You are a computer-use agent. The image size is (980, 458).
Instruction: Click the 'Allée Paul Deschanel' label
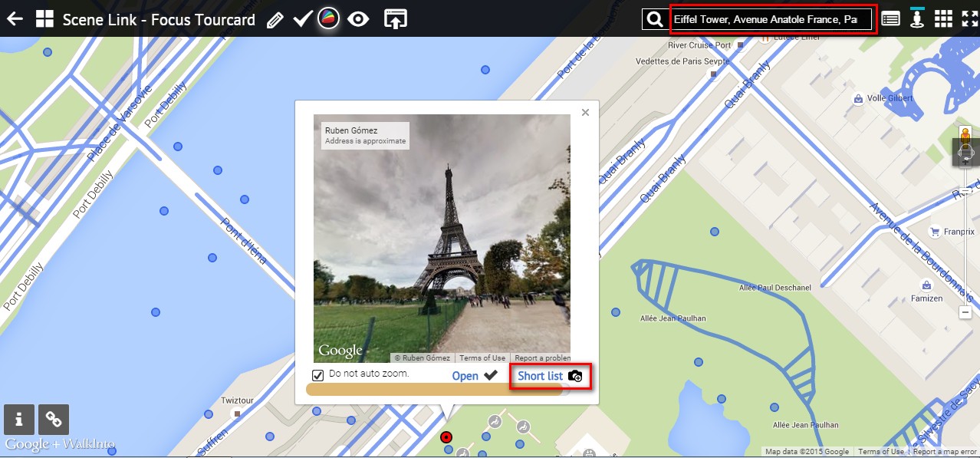pos(774,288)
